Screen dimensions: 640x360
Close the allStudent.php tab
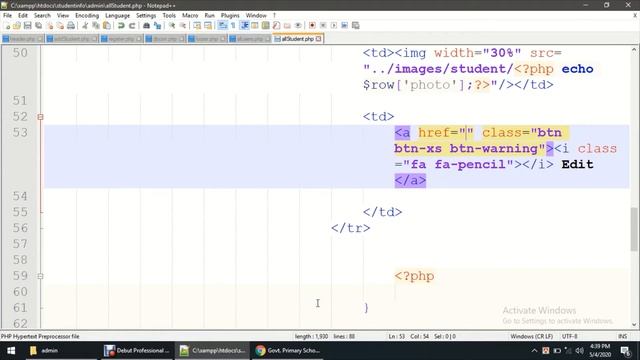318,39
